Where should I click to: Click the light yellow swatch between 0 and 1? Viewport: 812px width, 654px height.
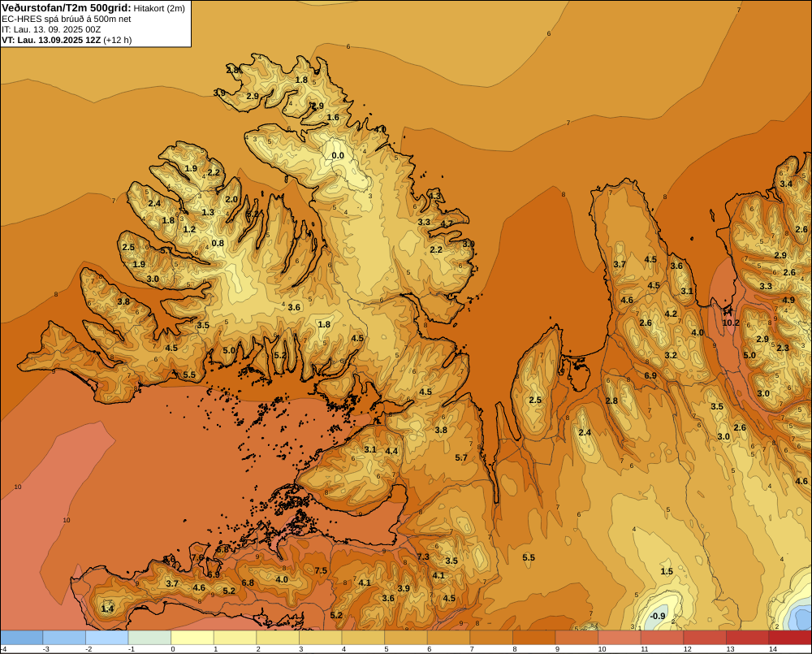click(192, 638)
